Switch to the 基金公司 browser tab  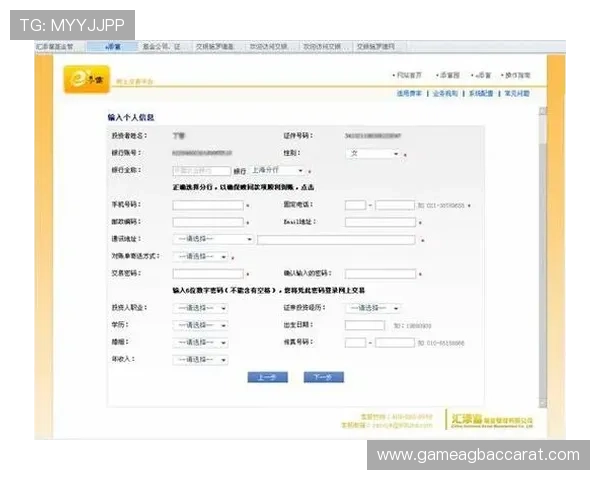coord(165,47)
